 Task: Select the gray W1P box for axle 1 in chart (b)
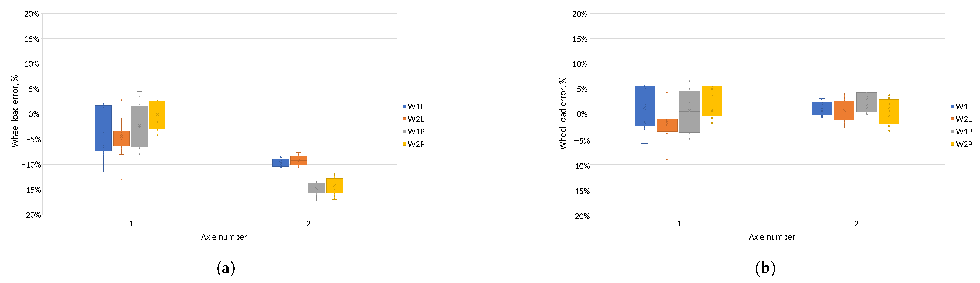(x=689, y=111)
